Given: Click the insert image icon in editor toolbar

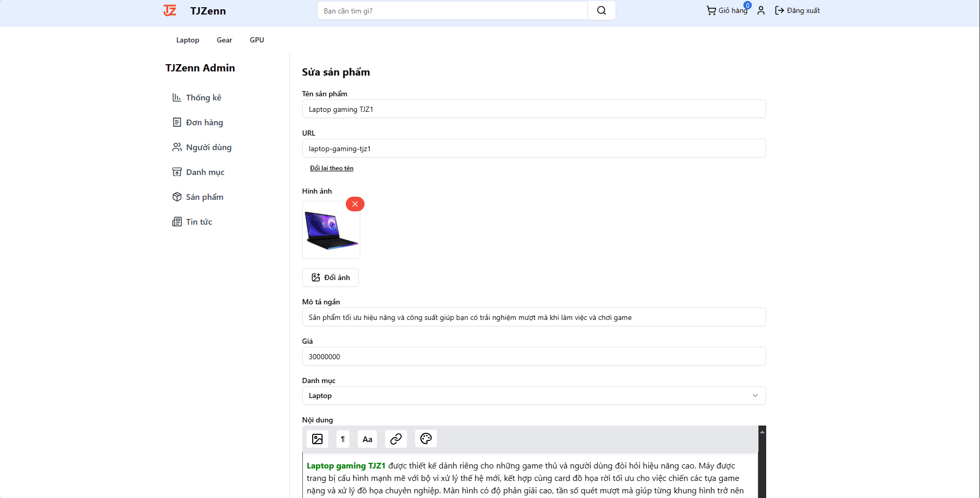Looking at the screenshot, I should click(317, 439).
